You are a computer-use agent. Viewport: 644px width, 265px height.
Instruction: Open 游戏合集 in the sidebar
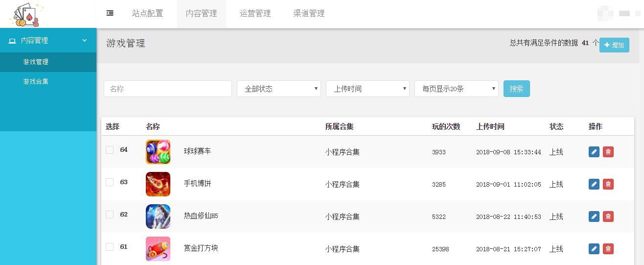36,81
